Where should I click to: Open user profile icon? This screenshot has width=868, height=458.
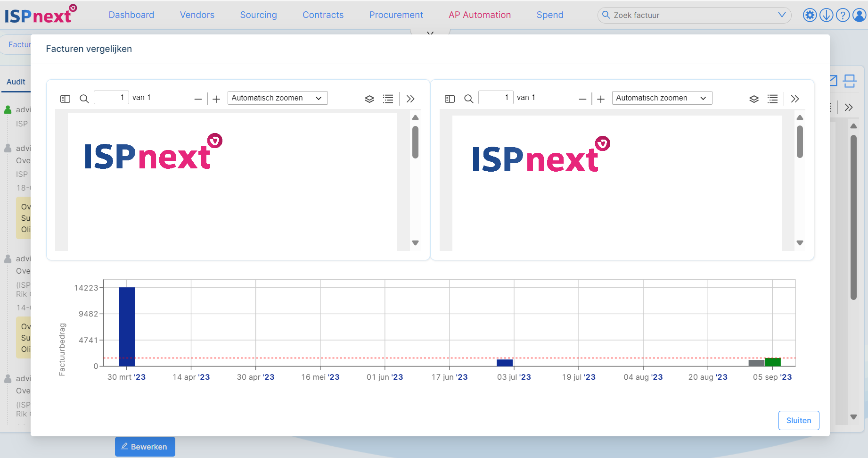[x=860, y=15]
